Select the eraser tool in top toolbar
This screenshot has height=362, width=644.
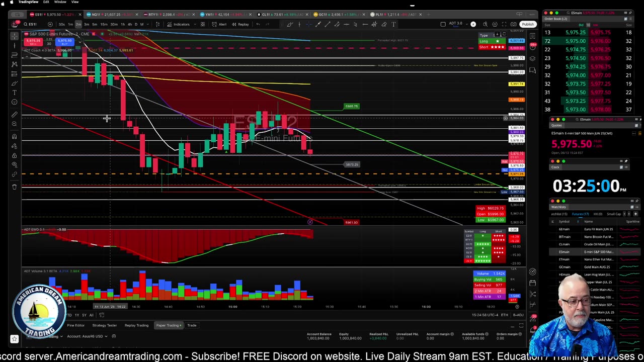click(x=384, y=24)
